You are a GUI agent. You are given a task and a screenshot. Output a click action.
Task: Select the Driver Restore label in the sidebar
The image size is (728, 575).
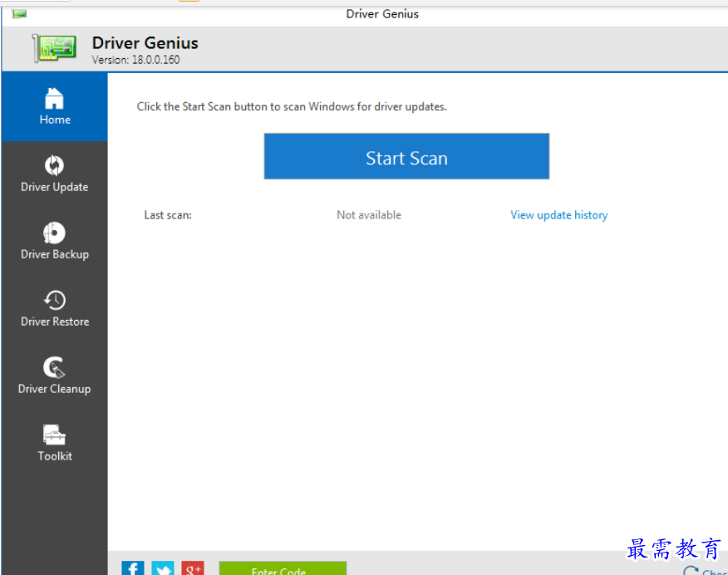point(55,322)
